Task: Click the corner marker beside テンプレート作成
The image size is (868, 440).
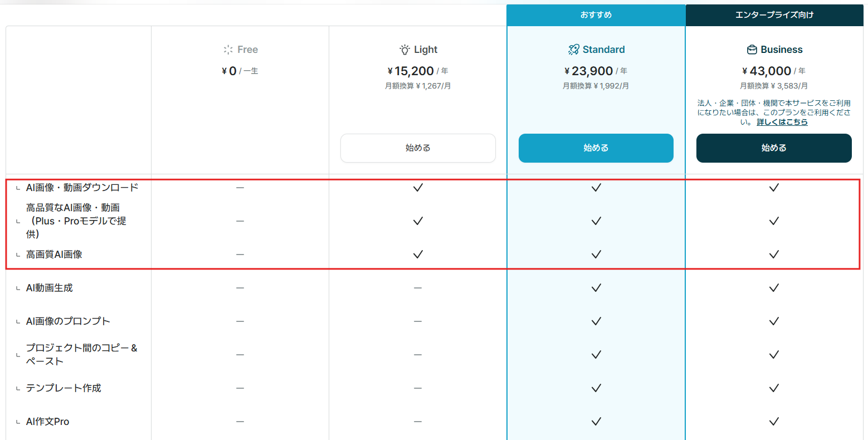Action: [x=18, y=389]
